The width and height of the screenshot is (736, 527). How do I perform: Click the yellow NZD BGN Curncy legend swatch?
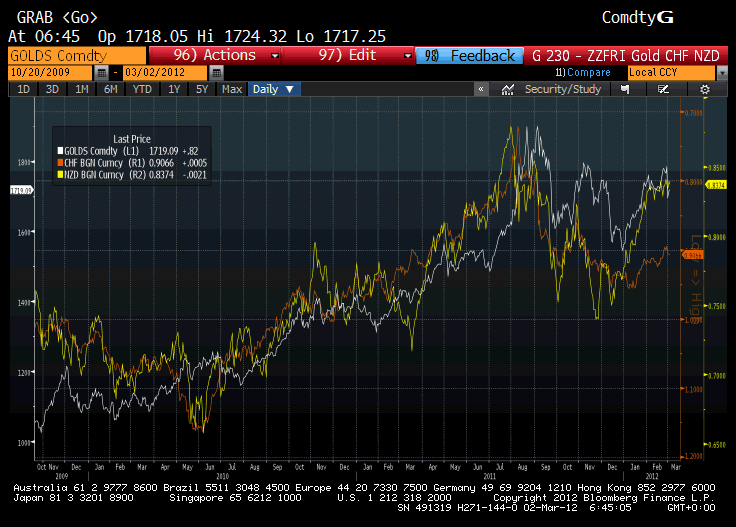(60, 175)
